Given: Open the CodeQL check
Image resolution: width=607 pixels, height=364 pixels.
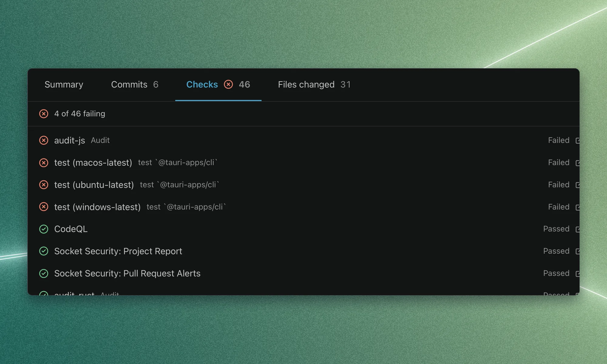Looking at the screenshot, I should pyautogui.click(x=71, y=229).
